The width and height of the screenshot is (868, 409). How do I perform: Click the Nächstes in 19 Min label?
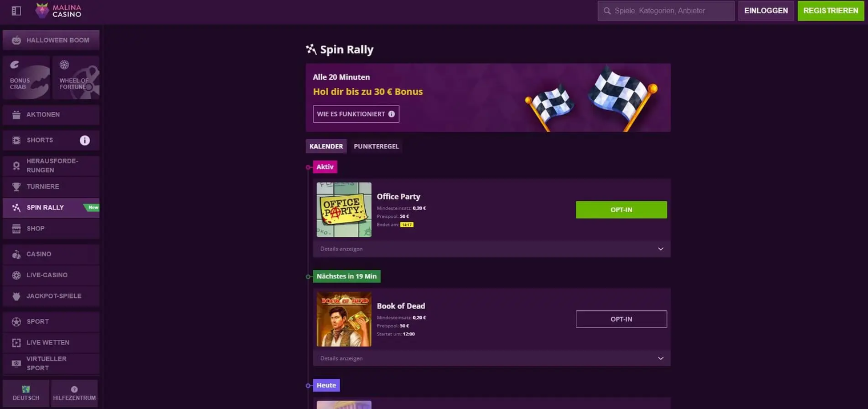tap(346, 277)
